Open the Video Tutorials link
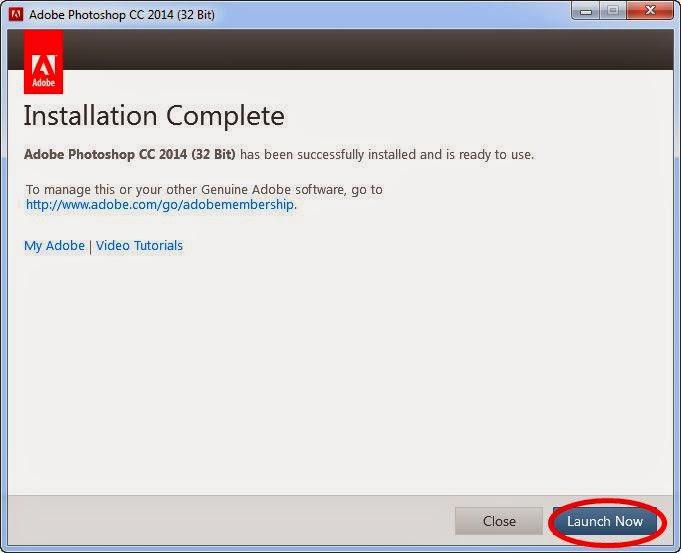The image size is (681, 553). pyautogui.click(x=139, y=245)
